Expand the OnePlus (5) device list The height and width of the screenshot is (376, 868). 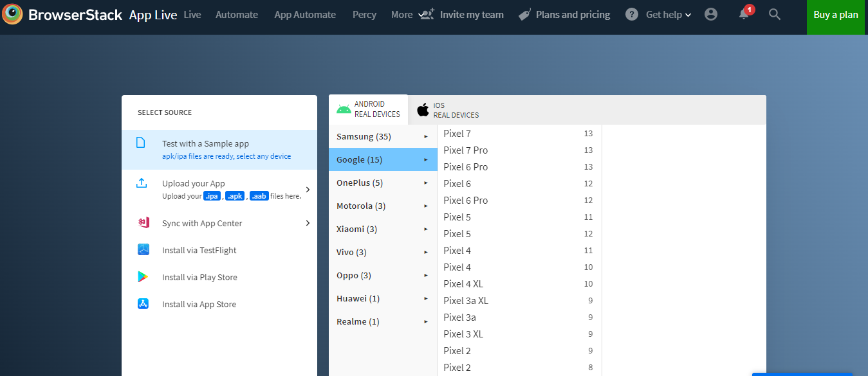(x=382, y=183)
